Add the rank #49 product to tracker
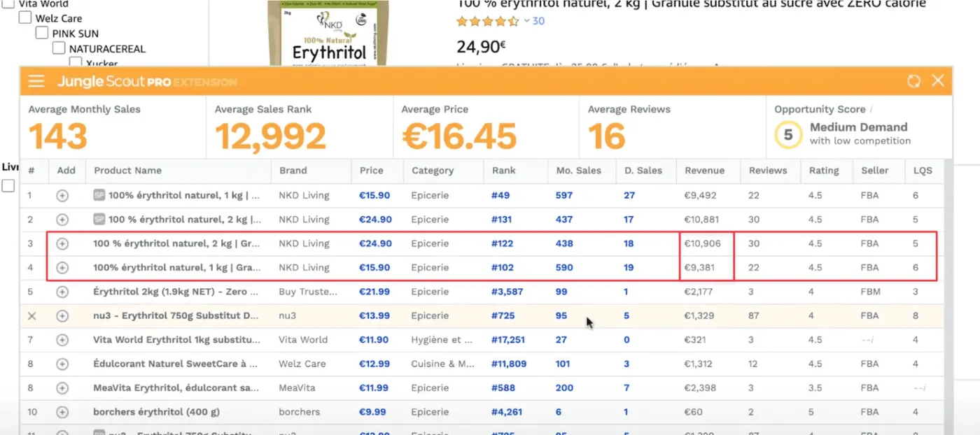 tap(62, 196)
